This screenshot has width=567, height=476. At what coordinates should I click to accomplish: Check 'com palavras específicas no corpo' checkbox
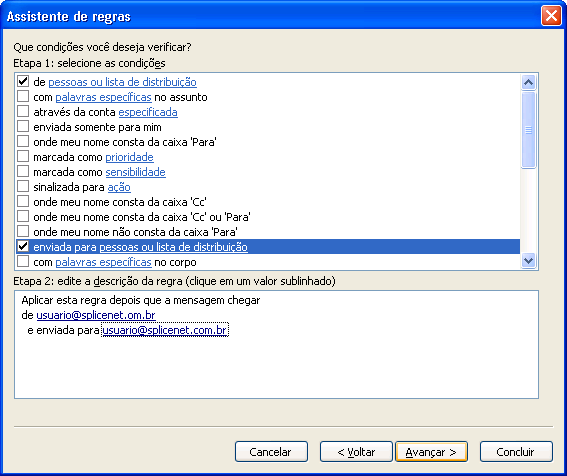coord(23,262)
